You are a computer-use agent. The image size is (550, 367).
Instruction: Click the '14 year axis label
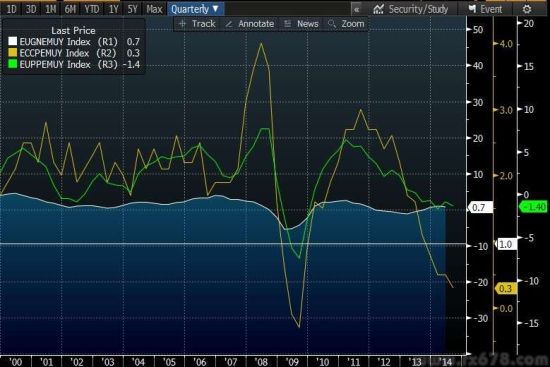pos(446,361)
